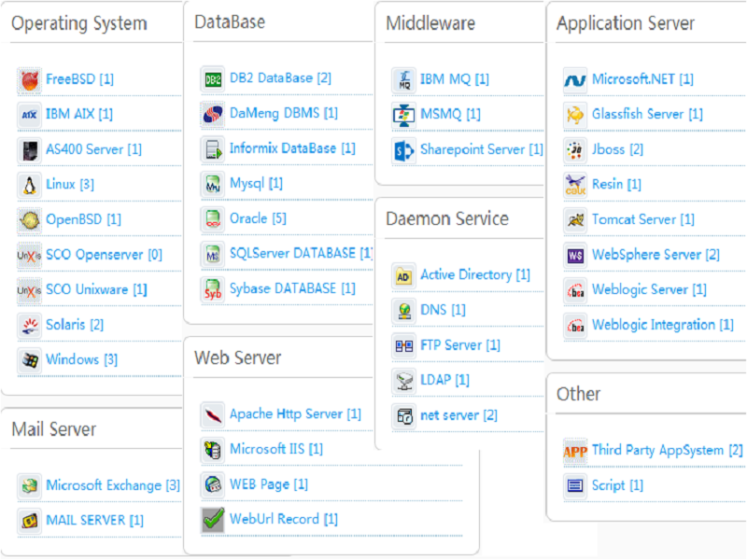Click the Microsoft.NET icon

(575, 79)
